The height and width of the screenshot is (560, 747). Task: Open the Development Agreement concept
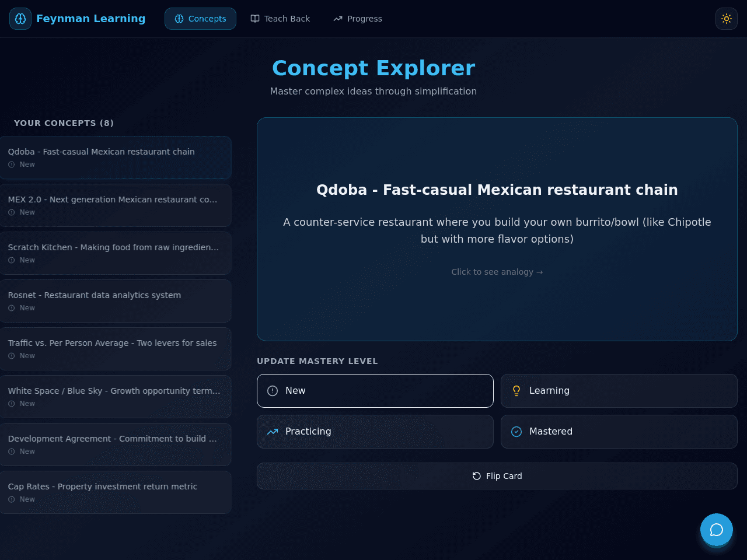[x=116, y=444]
